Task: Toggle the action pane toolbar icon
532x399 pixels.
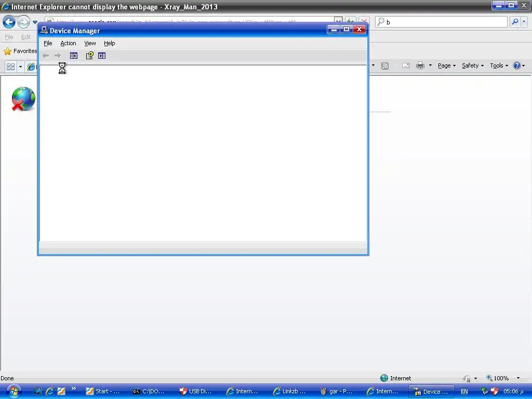Action: [x=102, y=56]
